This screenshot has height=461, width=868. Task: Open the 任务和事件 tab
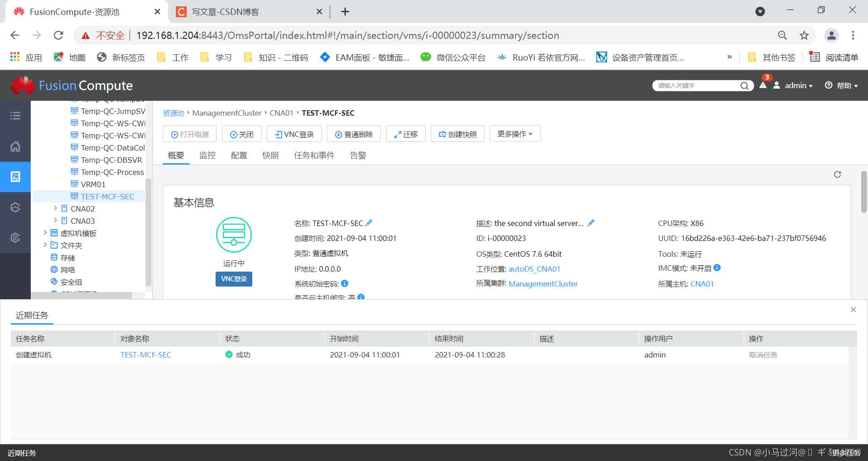(314, 155)
